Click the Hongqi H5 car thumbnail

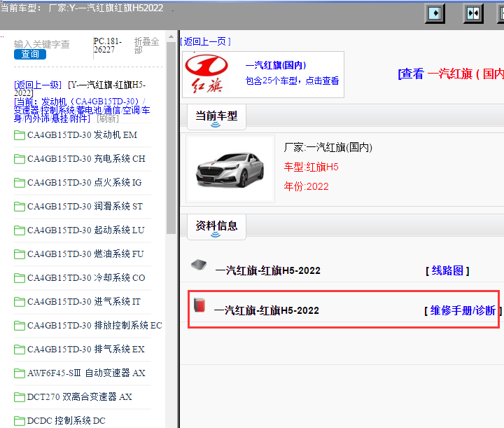tap(230, 169)
